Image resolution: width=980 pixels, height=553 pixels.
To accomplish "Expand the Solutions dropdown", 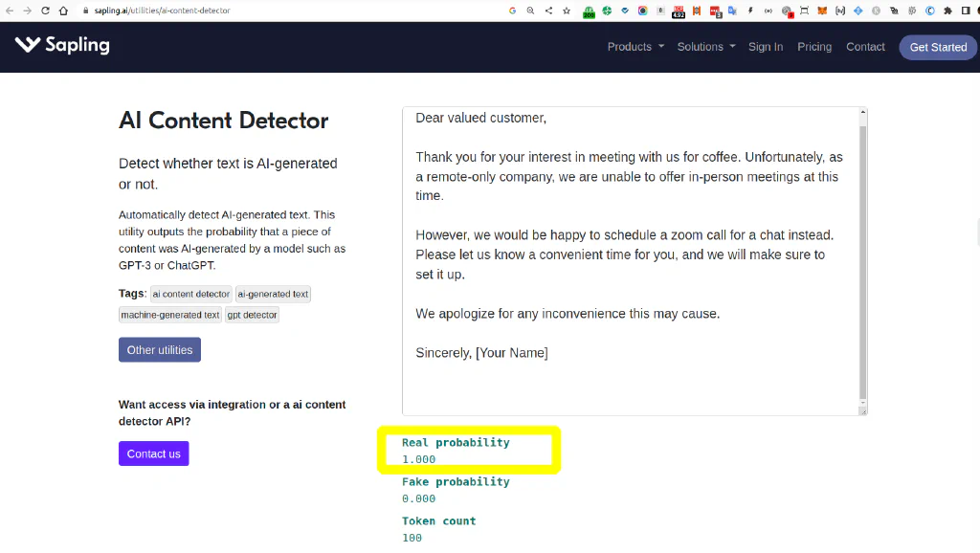I will pyautogui.click(x=706, y=47).
